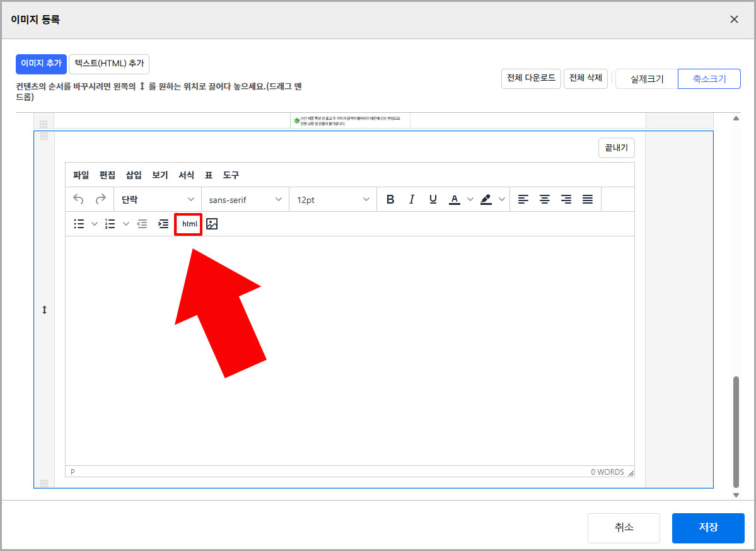Click the increase indent icon
The height and width of the screenshot is (551, 756).
[x=163, y=224]
